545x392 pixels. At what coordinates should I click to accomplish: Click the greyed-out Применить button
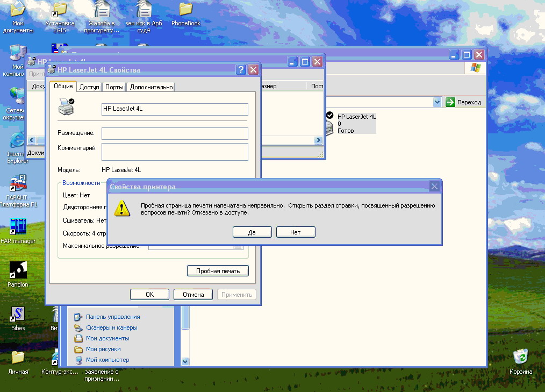tap(236, 294)
